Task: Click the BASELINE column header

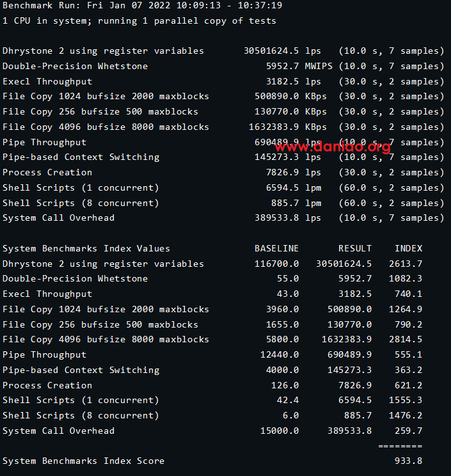Action: [x=276, y=248]
